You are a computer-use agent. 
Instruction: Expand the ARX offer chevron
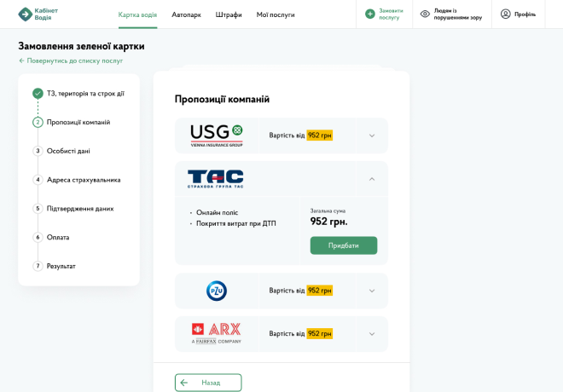point(372,334)
